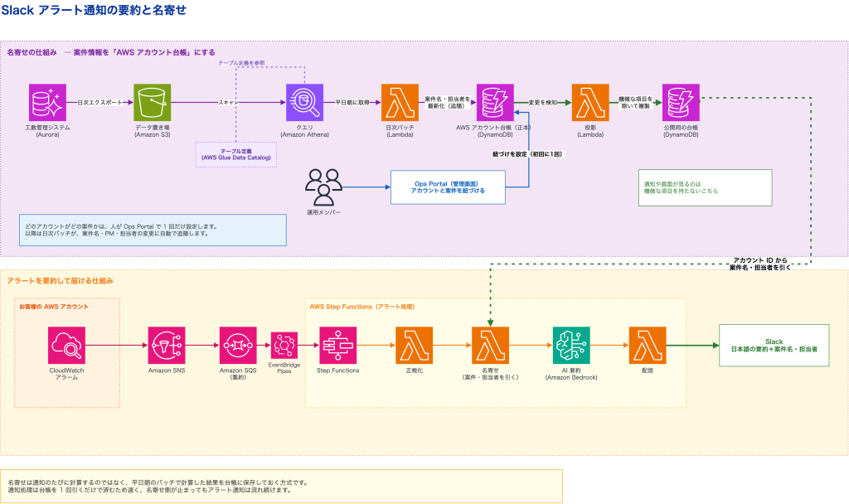Click the 名寄せ Lambda icon
The height and width of the screenshot is (504, 849).
pos(491,346)
